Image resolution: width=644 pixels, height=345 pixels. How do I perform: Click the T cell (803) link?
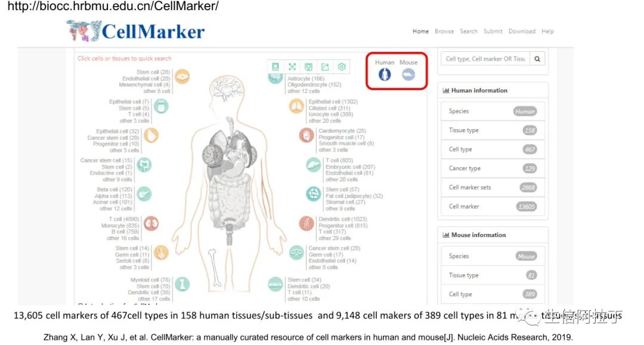[339, 160]
